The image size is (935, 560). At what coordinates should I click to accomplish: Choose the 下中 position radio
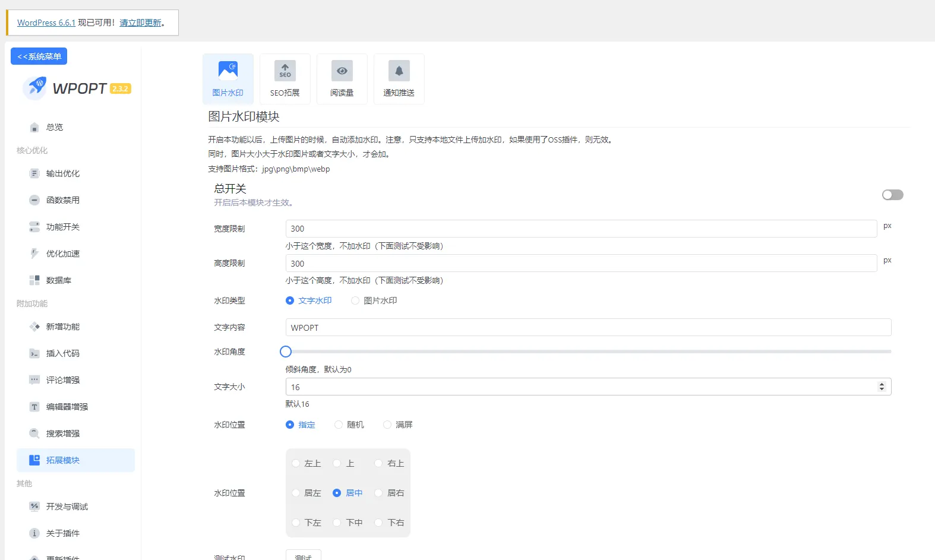[x=337, y=523]
